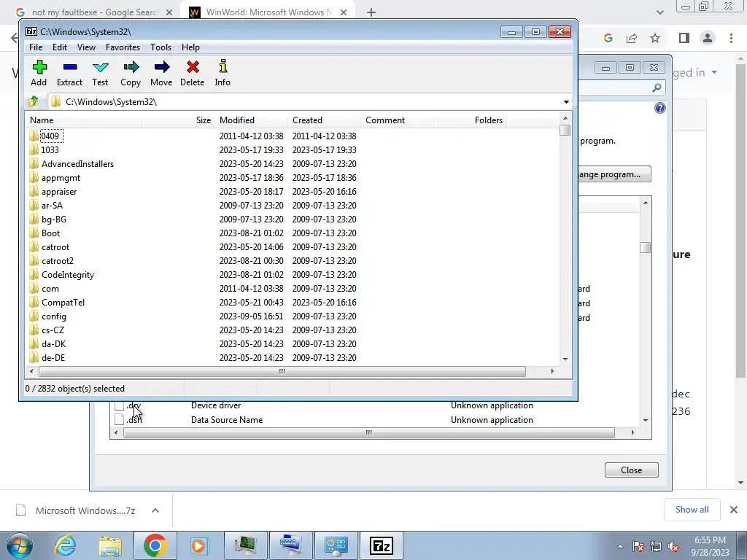Image resolution: width=747 pixels, height=560 pixels.
Task: Click Show all downloads
Action: [692, 510]
